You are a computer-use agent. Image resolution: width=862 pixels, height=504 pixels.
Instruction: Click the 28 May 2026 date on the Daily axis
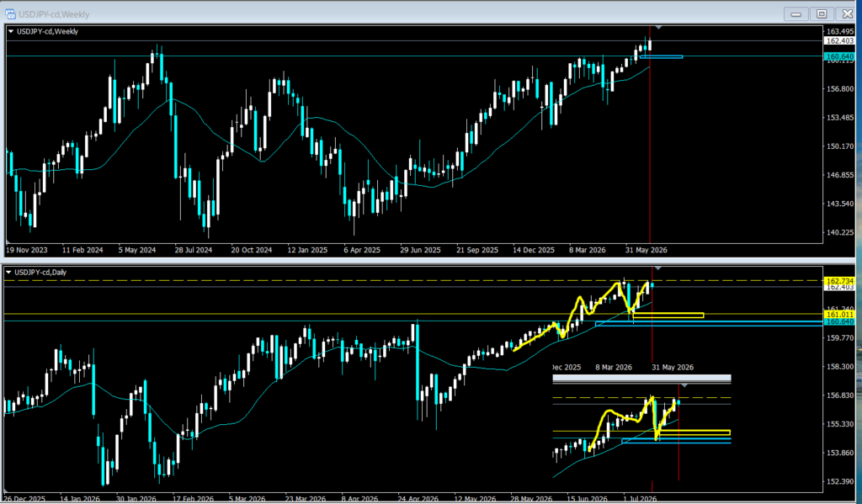click(x=531, y=499)
